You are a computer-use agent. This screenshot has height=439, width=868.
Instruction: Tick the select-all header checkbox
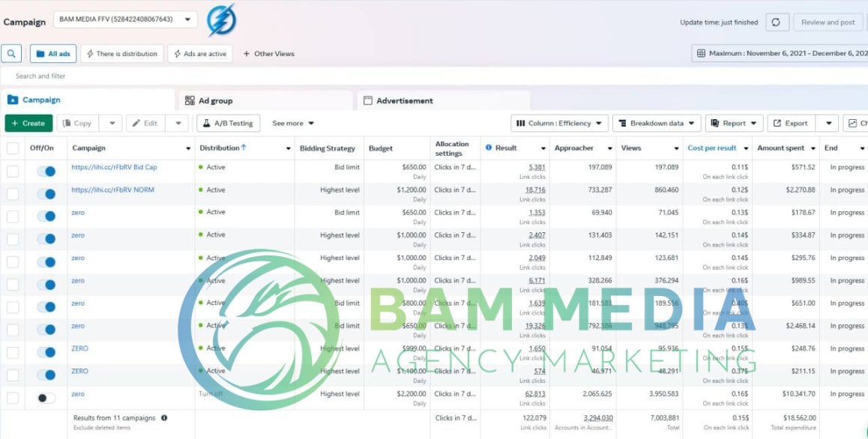13,148
